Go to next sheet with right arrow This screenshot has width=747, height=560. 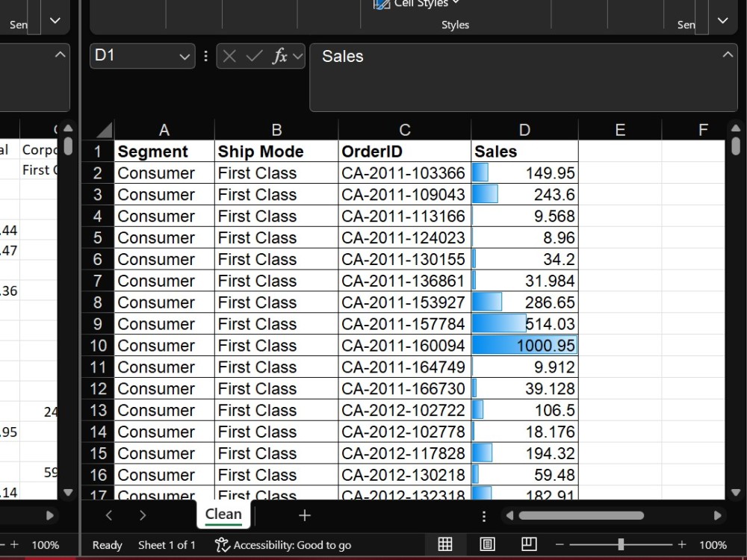pos(143,515)
